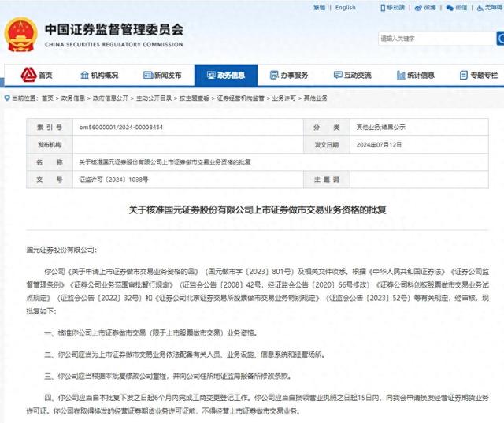Screen dimensions: 504x423
Task: Open the 机构概况 navigation tab
Action: pyautogui.click(x=99, y=75)
